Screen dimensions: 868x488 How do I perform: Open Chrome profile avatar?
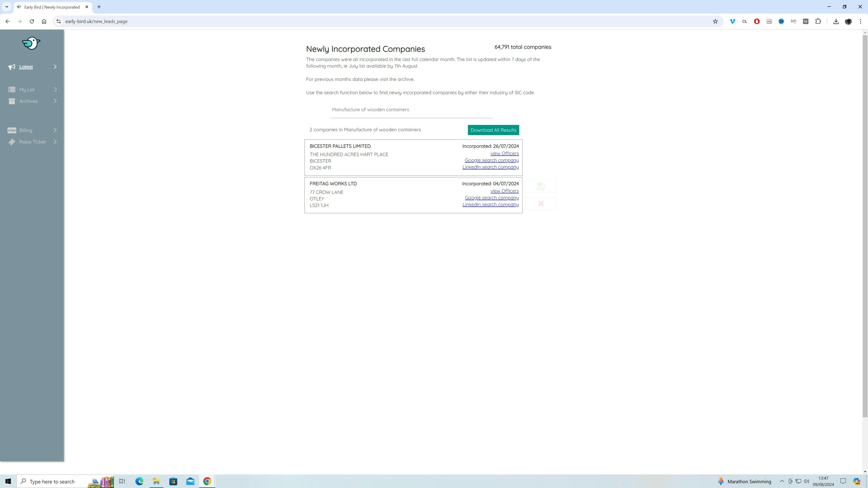coord(848,21)
